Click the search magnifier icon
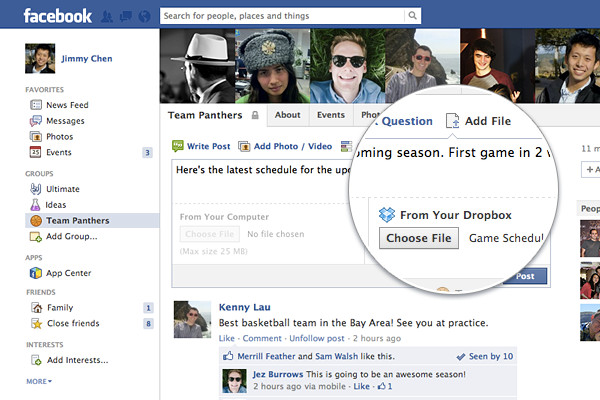 pyautogui.click(x=412, y=16)
